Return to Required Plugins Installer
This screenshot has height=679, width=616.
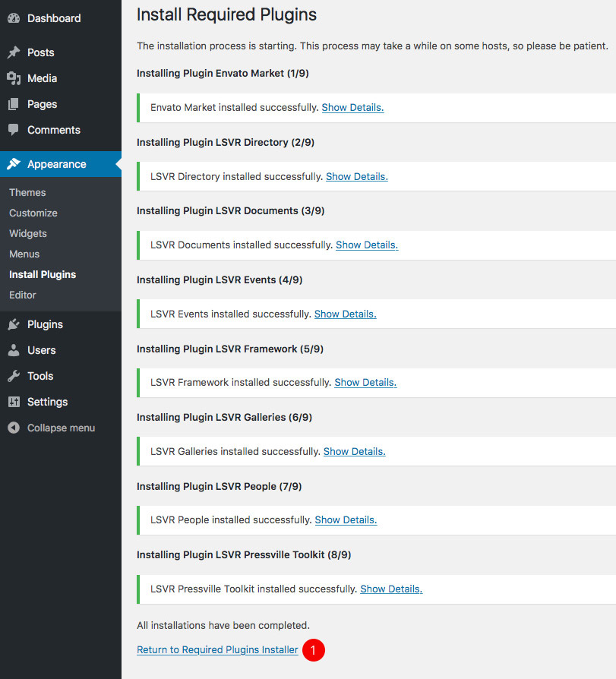tap(217, 650)
